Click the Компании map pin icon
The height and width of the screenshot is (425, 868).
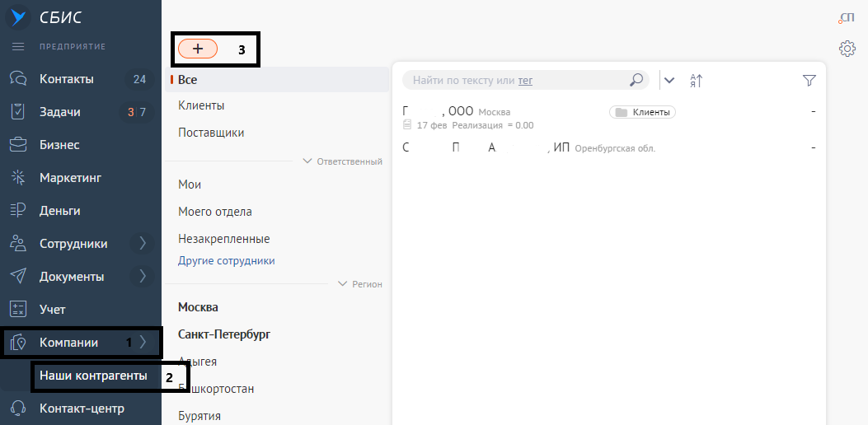[18, 343]
